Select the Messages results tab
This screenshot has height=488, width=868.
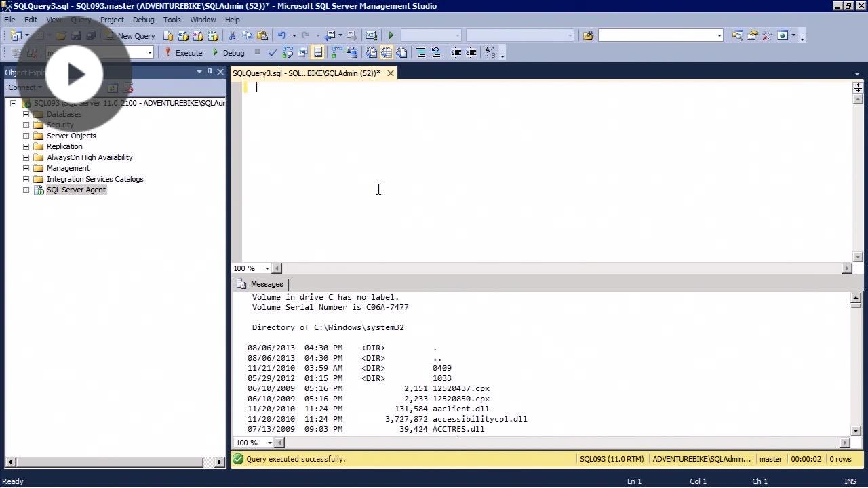click(x=260, y=284)
